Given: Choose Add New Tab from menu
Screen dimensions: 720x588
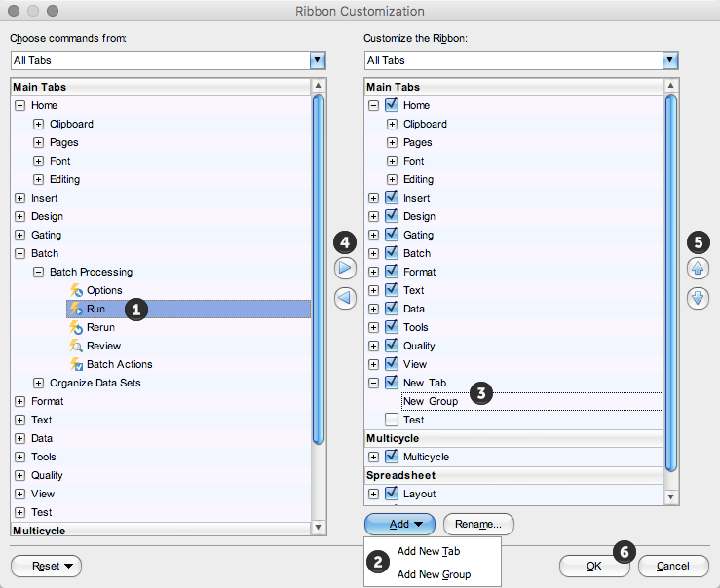Looking at the screenshot, I should (x=429, y=551).
